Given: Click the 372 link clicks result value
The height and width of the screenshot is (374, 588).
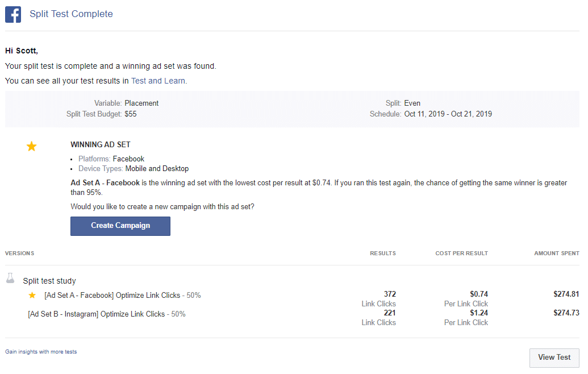Looking at the screenshot, I should (390, 294).
